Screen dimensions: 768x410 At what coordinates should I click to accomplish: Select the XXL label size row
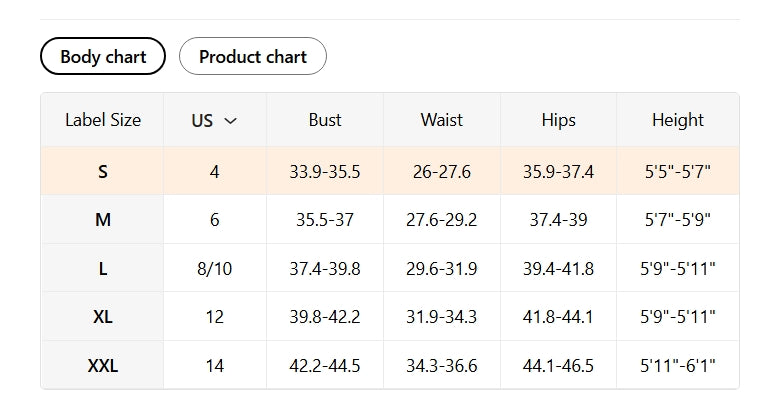tap(103, 366)
